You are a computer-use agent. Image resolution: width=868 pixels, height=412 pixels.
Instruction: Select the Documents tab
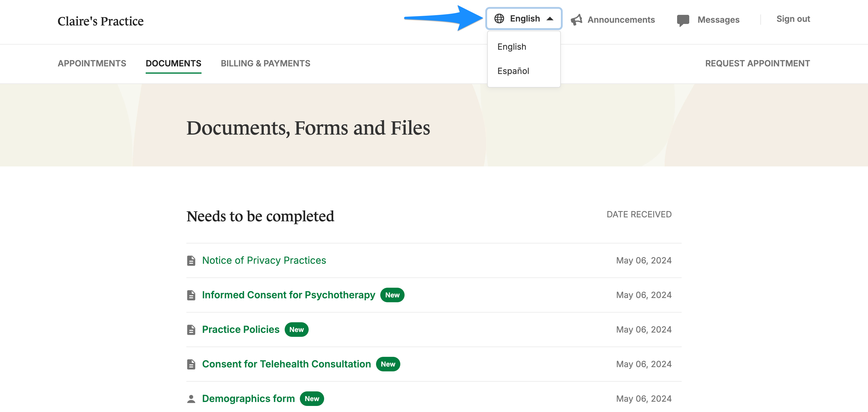[x=173, y=63]
